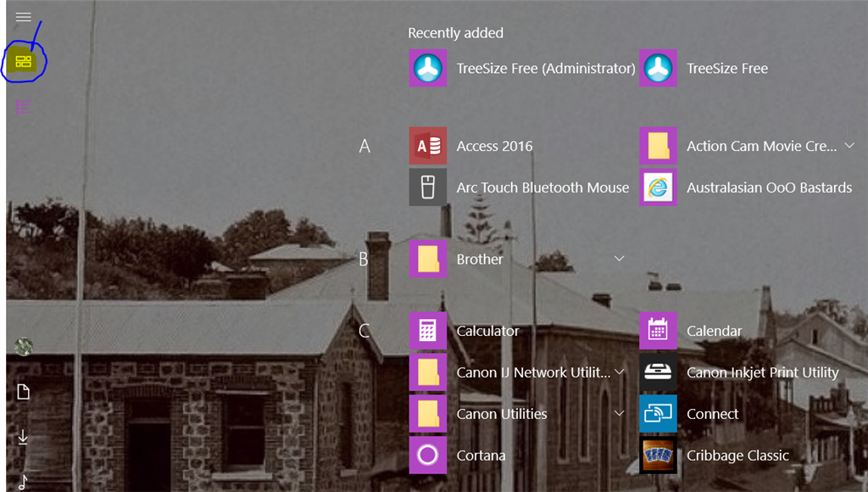Image resolution: width=868 pixels, height=492 pixels.
Task: Open the Action Cam Movie Creator folder icon
Action: [658, 146]
